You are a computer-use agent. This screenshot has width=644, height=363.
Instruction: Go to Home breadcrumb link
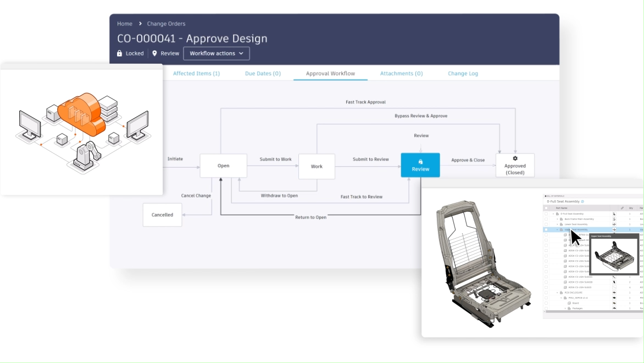point(124,24)
